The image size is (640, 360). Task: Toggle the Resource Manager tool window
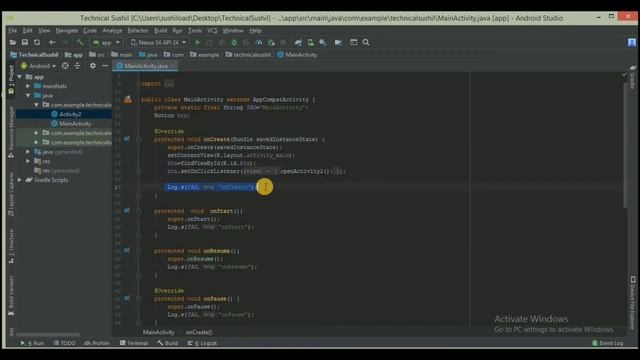[11, 132]
